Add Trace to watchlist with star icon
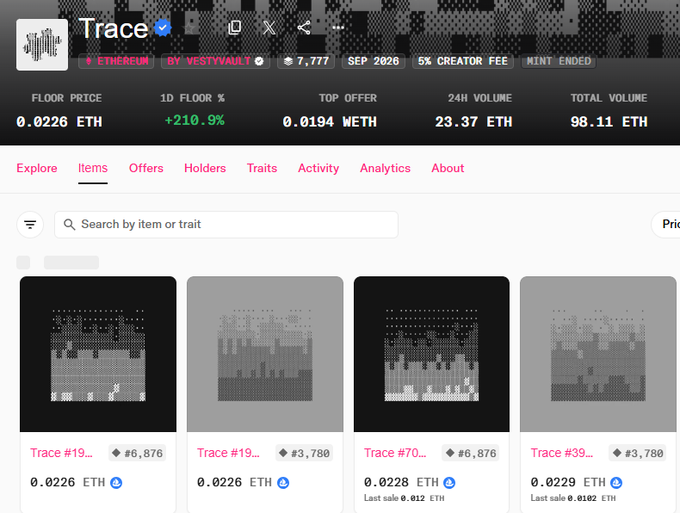 [189, 28]
